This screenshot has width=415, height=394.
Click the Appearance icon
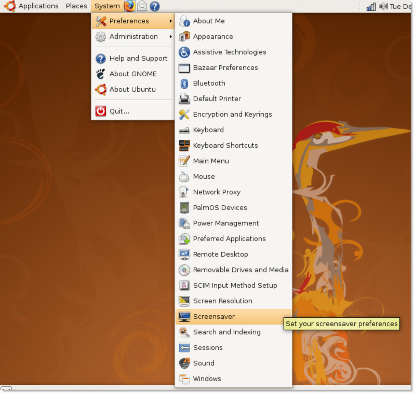(x=184, y=36)
